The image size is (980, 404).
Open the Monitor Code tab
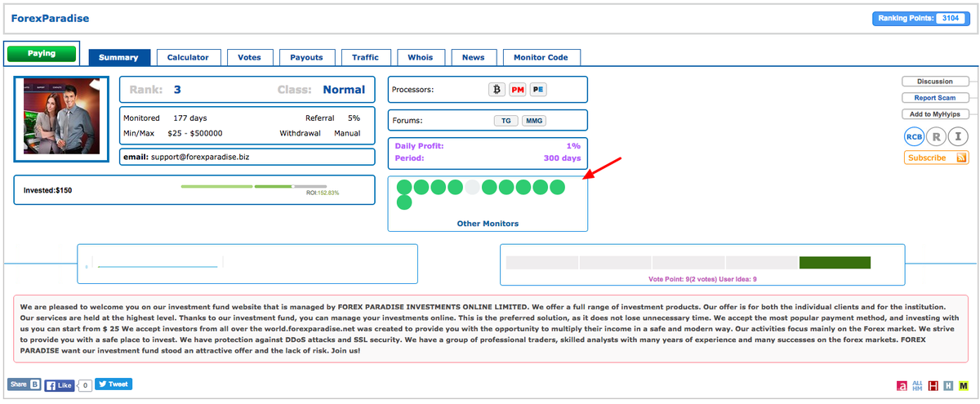[x=541, y=57]
